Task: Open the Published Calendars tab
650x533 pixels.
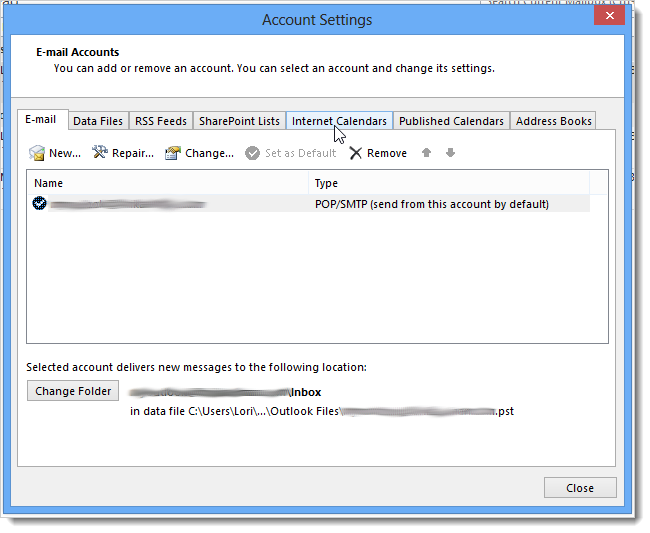Action: (451, 121)
